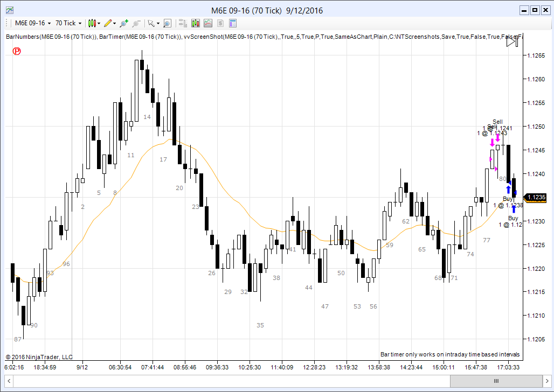The image size is (554, 392).
Task: Click the chart trader panel icon
Action: coord(183,23)
